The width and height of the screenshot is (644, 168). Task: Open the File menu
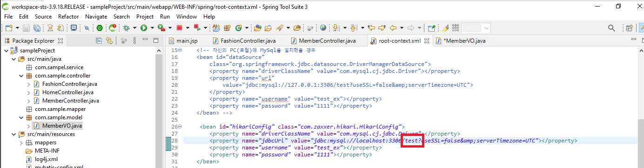pyautogui.click(x=8, y=16)
